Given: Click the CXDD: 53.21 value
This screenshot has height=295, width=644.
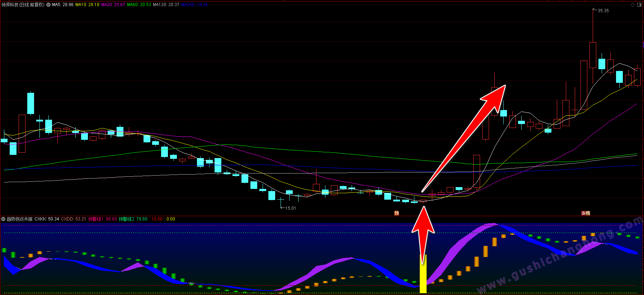Looking at the screenshot, I should [74, 219].
